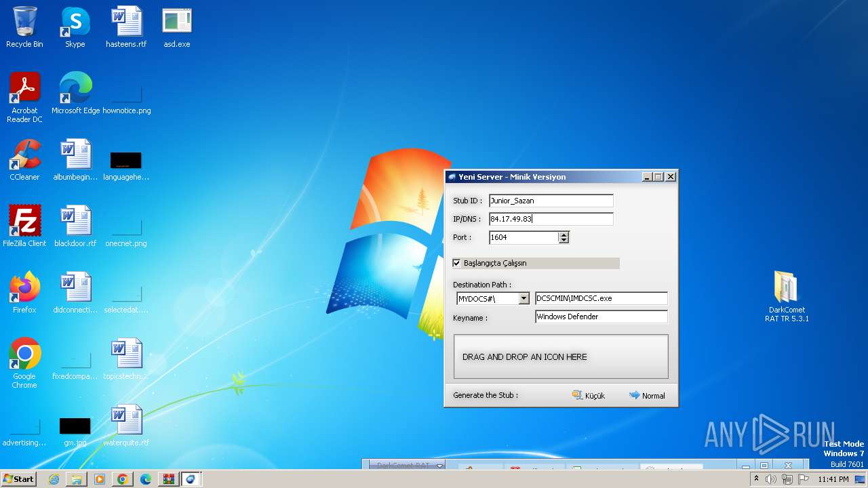This screenshot has width=868, height=488.
Task: Launch Skype from desktop
Action: pos(75,27)
